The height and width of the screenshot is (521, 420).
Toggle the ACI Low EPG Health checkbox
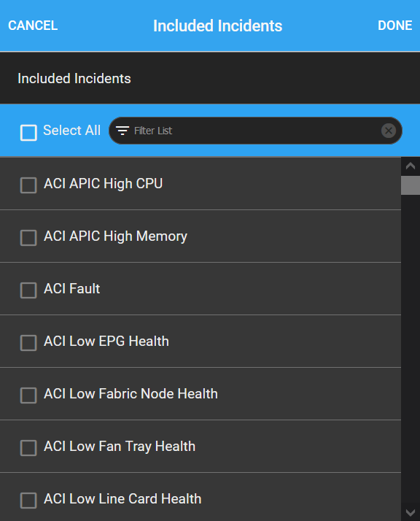28,342
